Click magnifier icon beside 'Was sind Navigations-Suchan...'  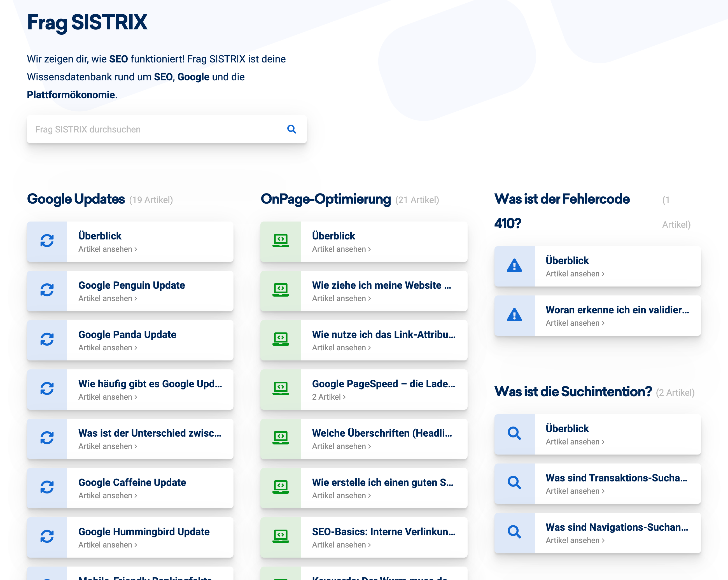(514, 532)
